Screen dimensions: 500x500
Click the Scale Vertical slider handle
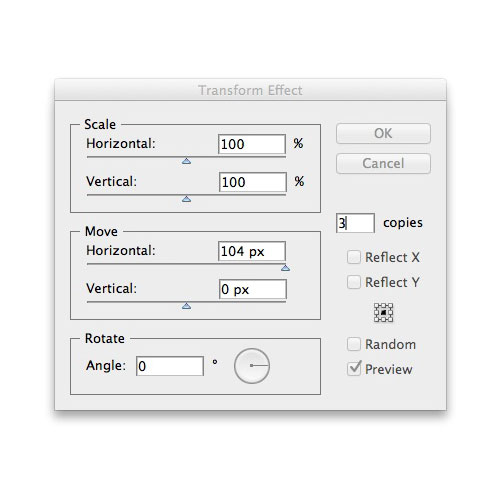186,199
